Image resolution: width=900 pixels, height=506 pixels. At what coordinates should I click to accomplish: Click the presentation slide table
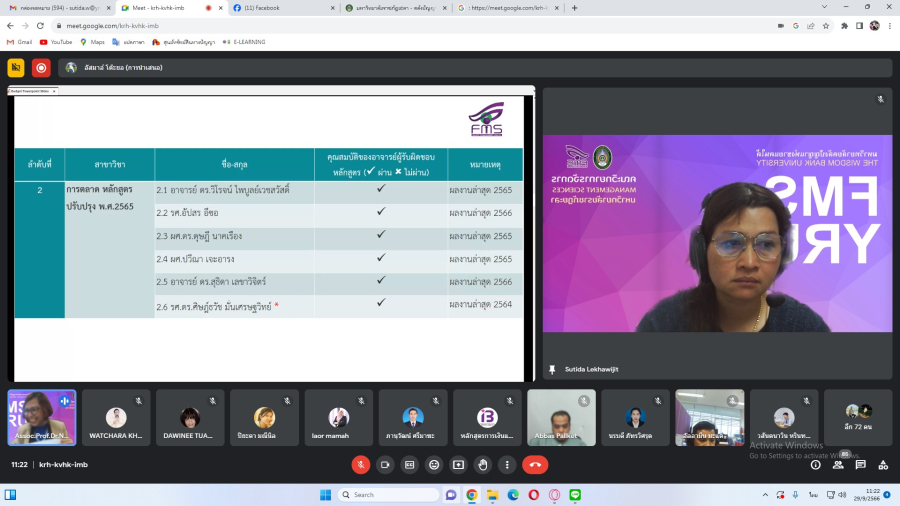click(269, 232)
